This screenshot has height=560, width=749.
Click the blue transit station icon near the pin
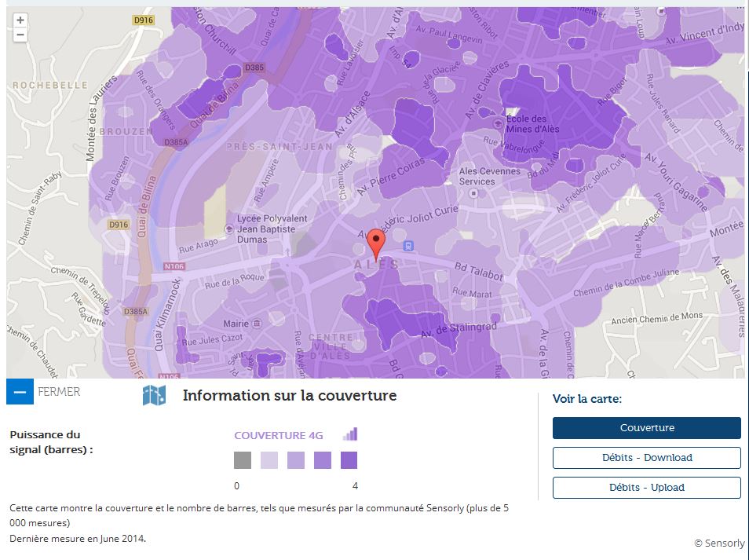tap(407, 246)
